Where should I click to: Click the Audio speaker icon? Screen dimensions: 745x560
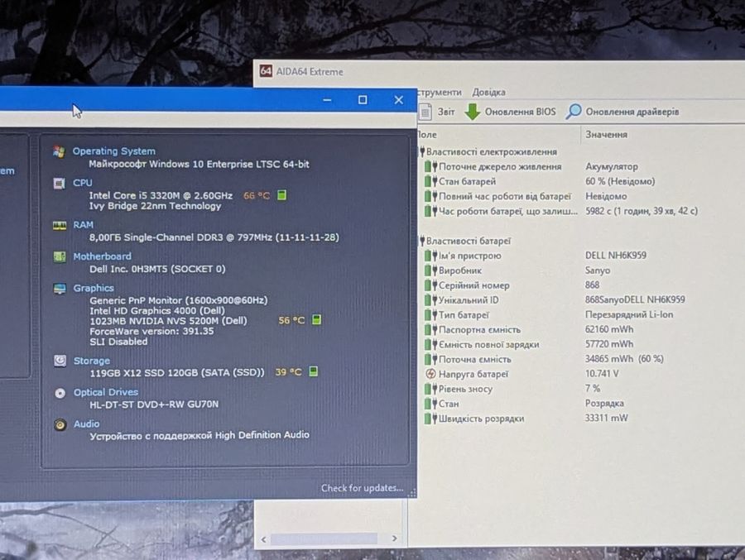pos(60,424)
